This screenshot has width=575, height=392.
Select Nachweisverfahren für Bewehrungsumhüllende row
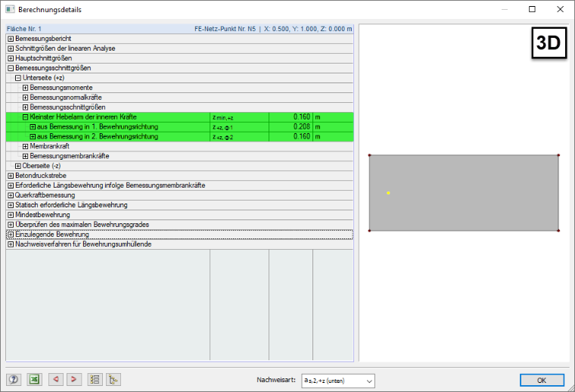pos(180,244)
